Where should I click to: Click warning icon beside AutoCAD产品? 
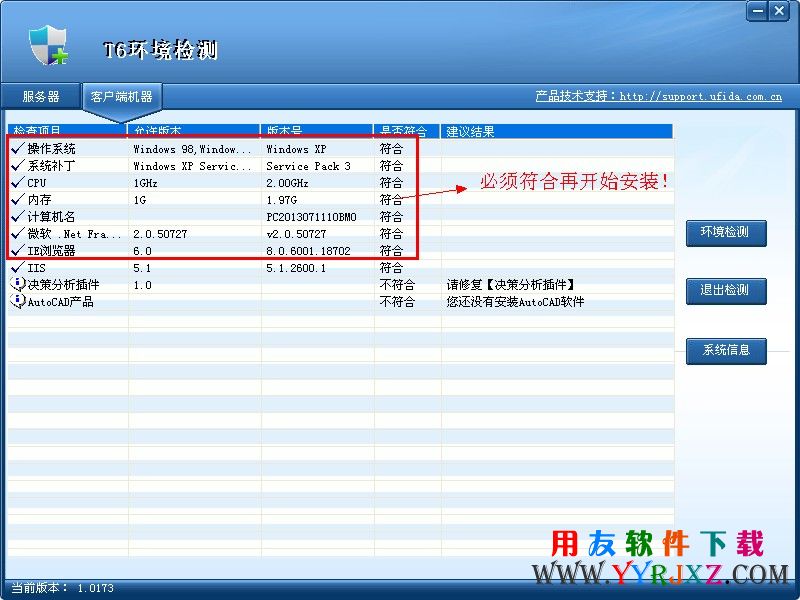click(x=18, y=301)
